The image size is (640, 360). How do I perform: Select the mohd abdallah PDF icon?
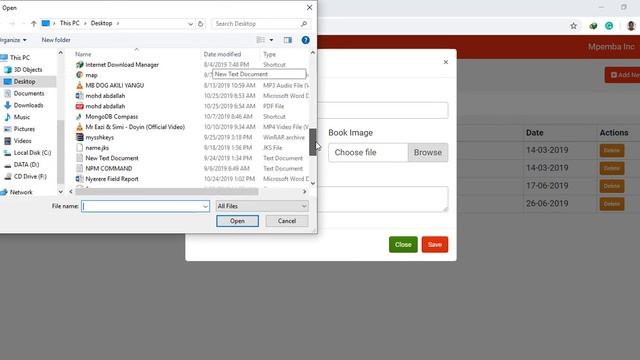(80, 106)
